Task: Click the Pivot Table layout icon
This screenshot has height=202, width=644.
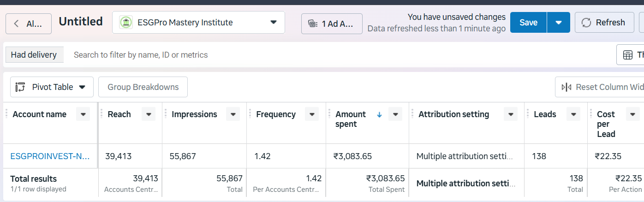Action: point(20,87)
